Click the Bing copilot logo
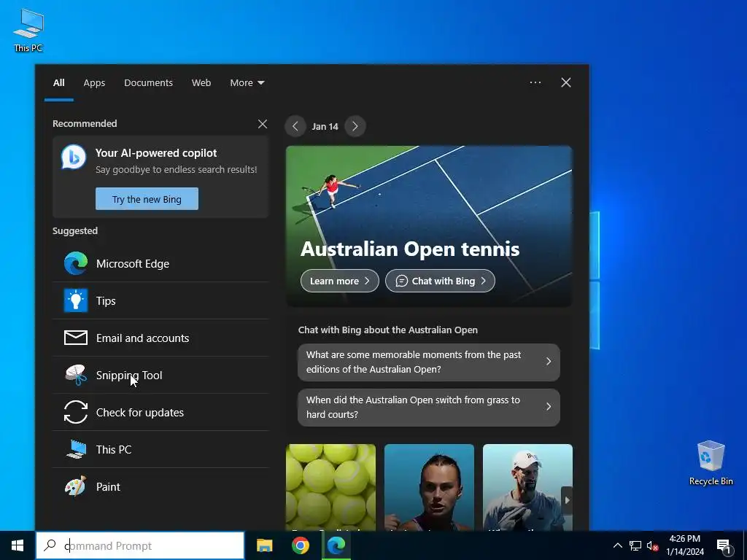747x560 pixels. pyautogui.click(x=74, y=157)
